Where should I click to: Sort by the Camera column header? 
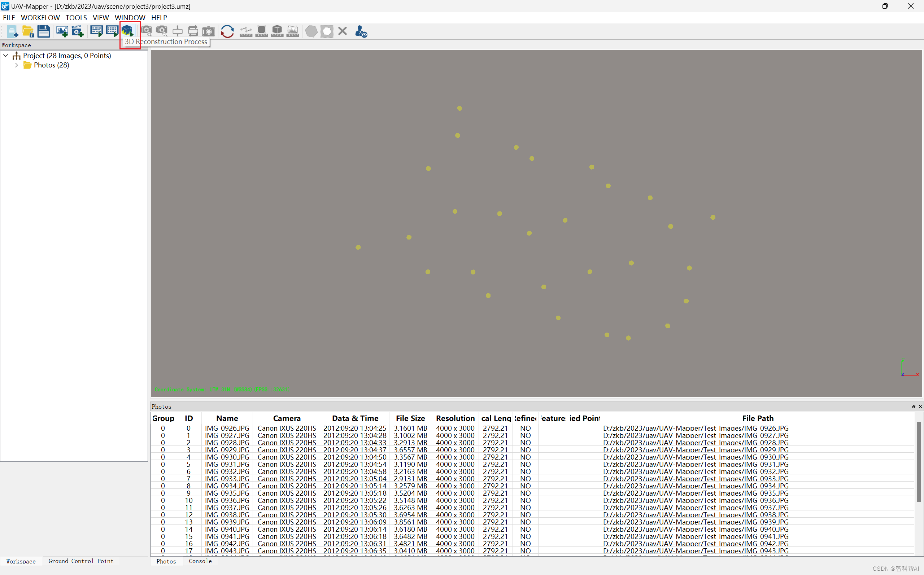click(x=287, y=418)
